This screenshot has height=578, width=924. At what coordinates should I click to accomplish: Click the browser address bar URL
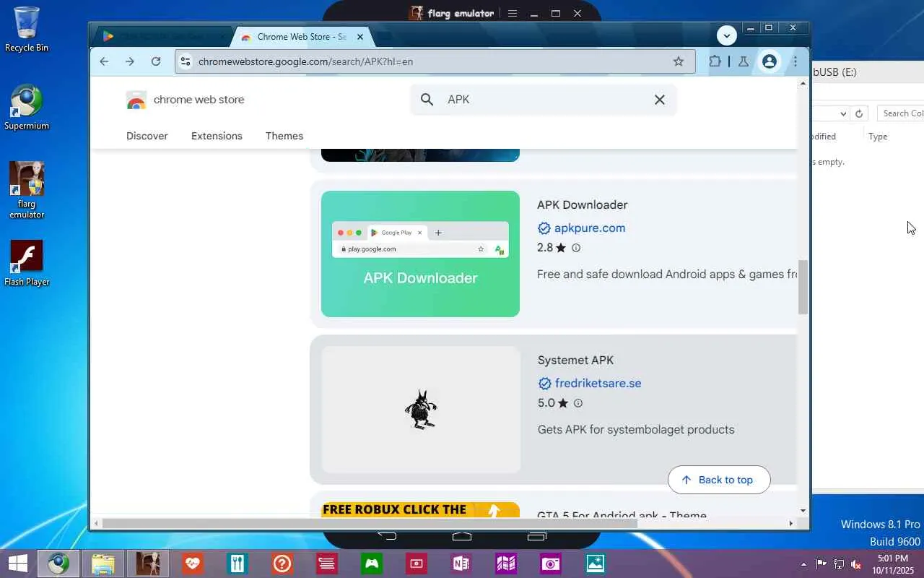coord(306,61)
